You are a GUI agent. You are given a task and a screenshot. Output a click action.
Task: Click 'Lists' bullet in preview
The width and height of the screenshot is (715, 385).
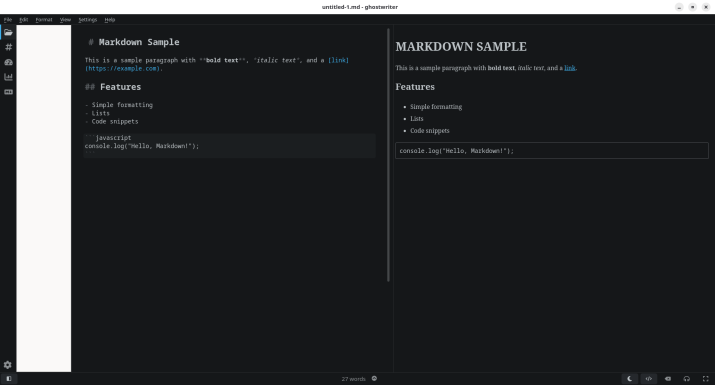click(x=416, y=119)
